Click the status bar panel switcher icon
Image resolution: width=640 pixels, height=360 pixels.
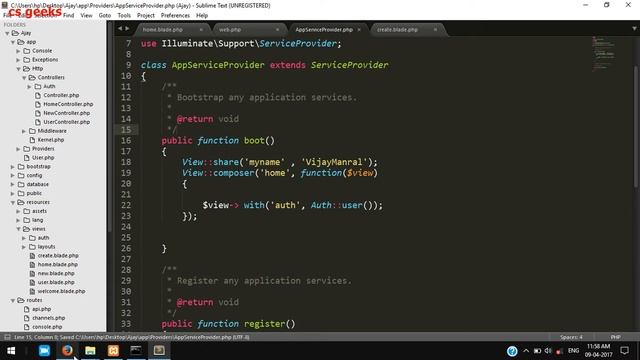7,337
